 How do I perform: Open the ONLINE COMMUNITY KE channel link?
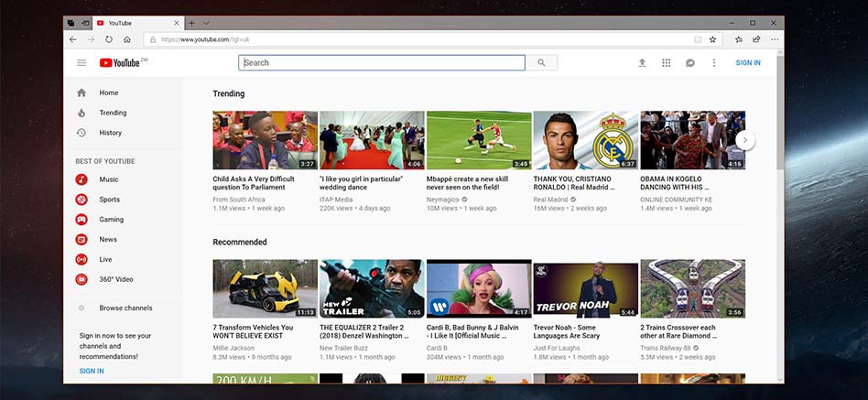coord(677,200)
